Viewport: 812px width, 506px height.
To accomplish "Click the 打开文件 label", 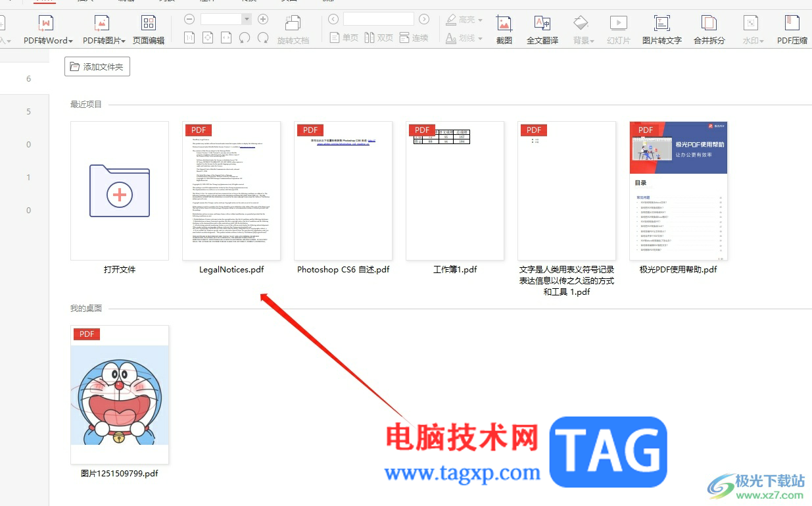I will pyautogui.click(x=120, y=270).
